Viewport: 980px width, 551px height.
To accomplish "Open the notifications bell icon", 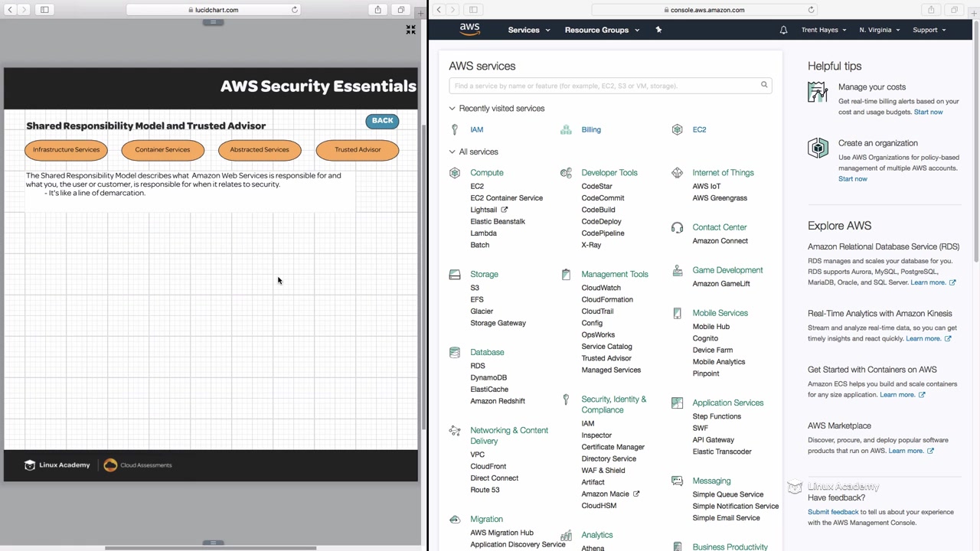I will pos(783,30).
